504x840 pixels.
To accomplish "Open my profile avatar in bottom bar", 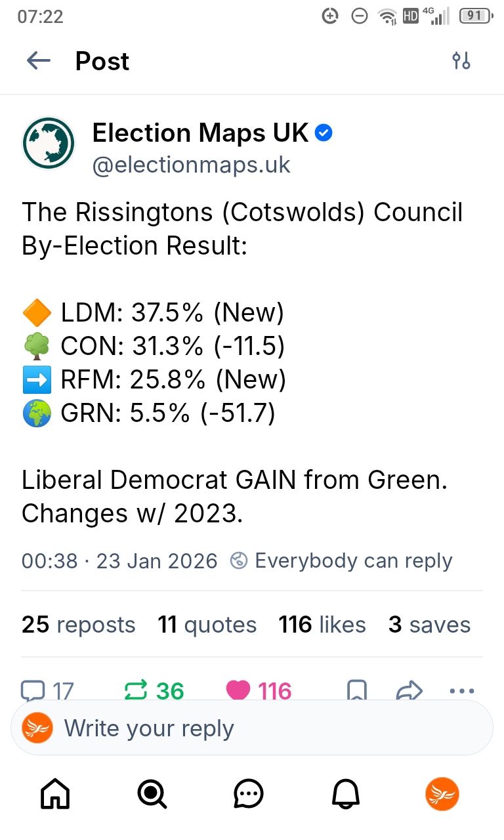I will click(x=442, y=795).
